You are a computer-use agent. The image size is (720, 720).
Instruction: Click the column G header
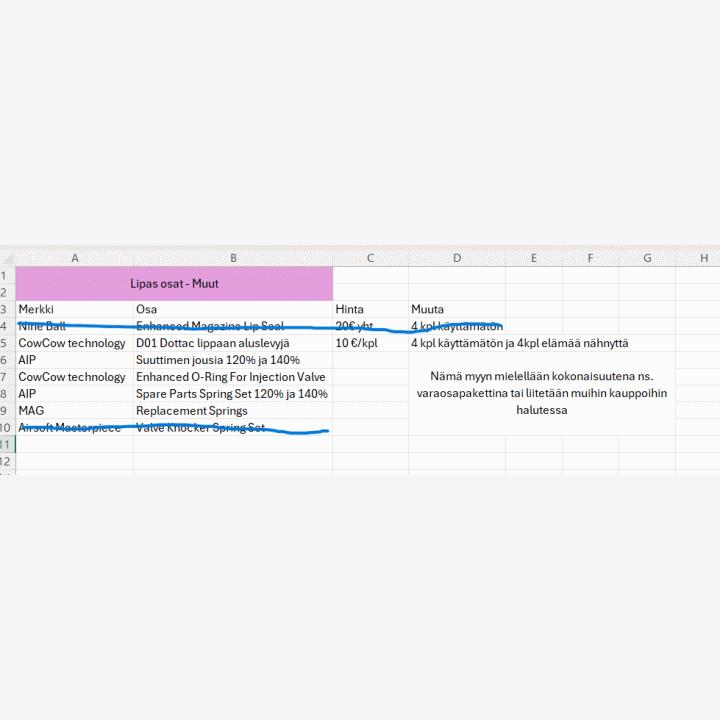coord(647,258)
